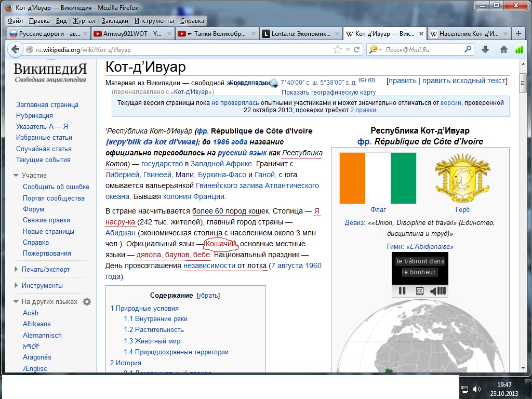This screenshot has width=532, height=399.
Task: Reload the page using the refresh icon
Action: 356,50
